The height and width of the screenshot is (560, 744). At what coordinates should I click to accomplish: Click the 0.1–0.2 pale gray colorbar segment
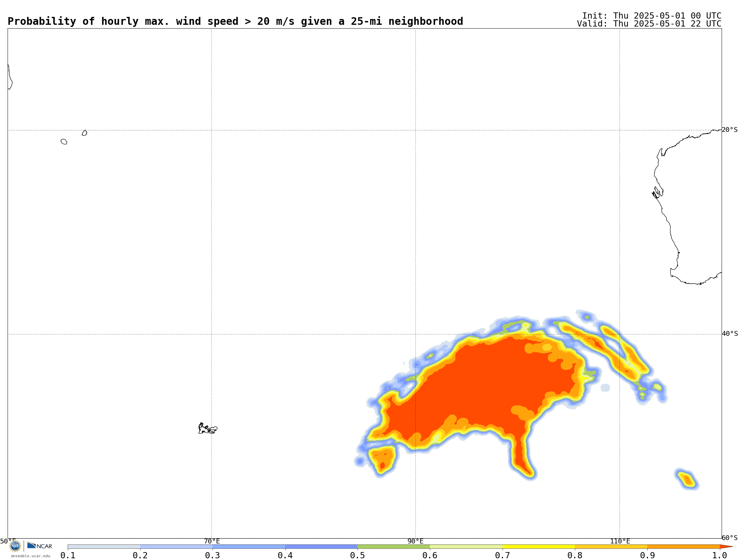[104, 547]
